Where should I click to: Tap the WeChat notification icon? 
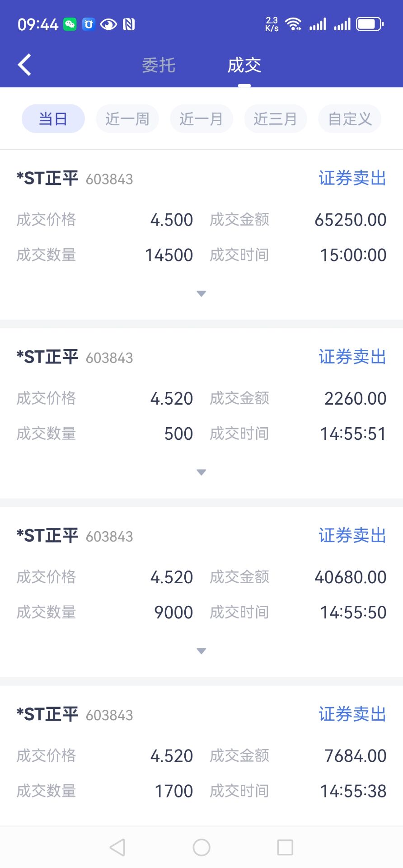click(x=70, y=24)
